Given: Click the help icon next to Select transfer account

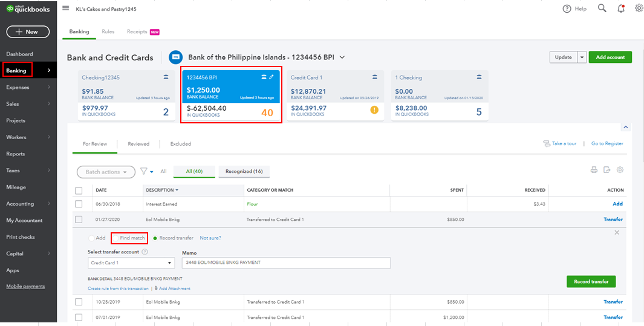Looking at the screenshot, I should pyautogui.click(x=145, y=252).
